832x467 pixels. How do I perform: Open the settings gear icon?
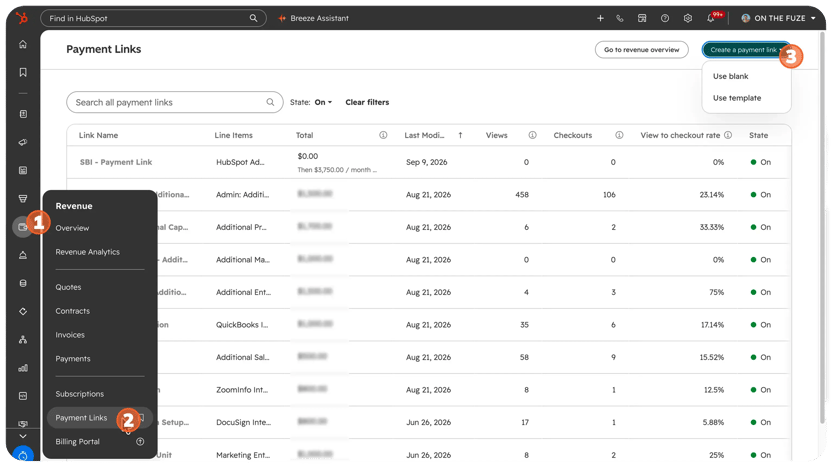click(688, 18)
